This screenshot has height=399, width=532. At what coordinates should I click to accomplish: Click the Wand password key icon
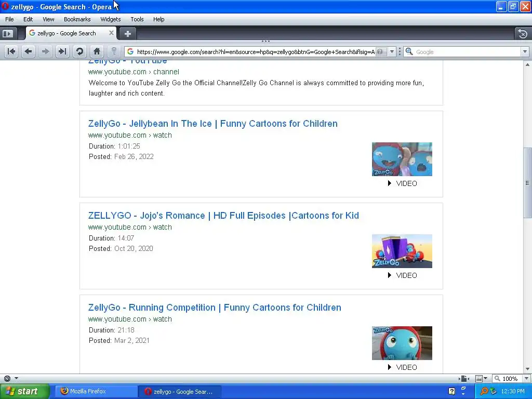(114, 51)
